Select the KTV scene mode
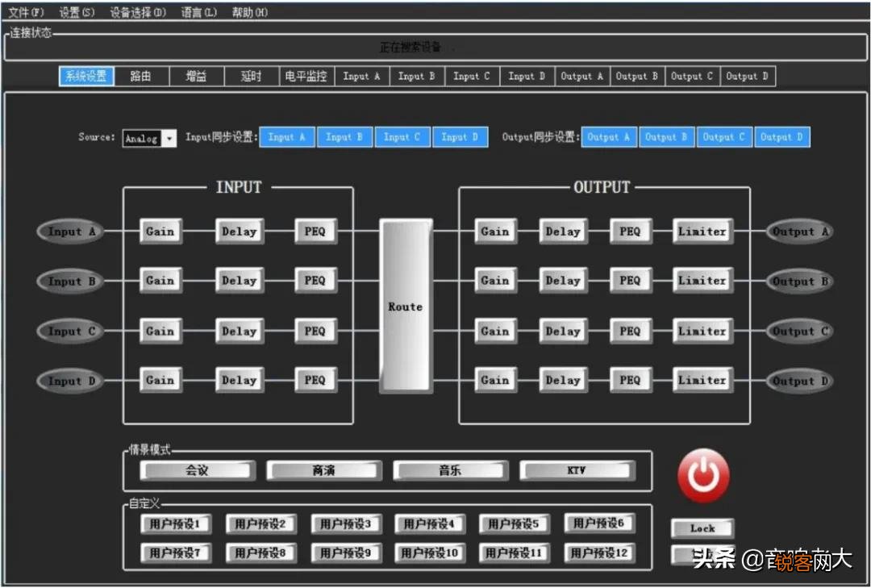Viewport: 871px width, 588px height. click(x=577, y=470)
